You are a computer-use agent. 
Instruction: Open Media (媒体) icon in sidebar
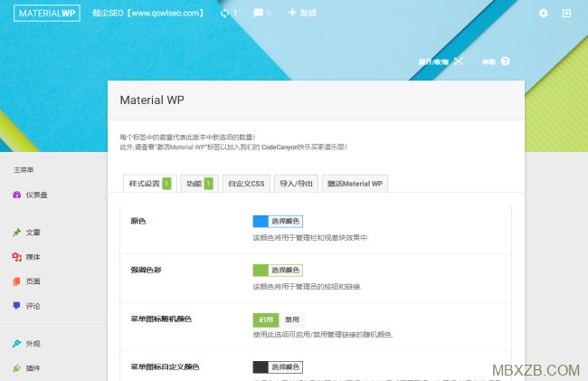(x=16, y=257)
